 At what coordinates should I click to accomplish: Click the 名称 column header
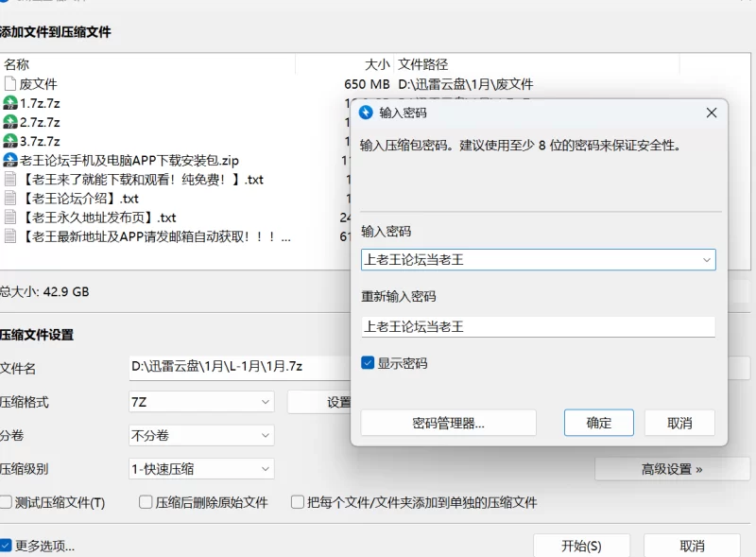click(x=17, y=64)
